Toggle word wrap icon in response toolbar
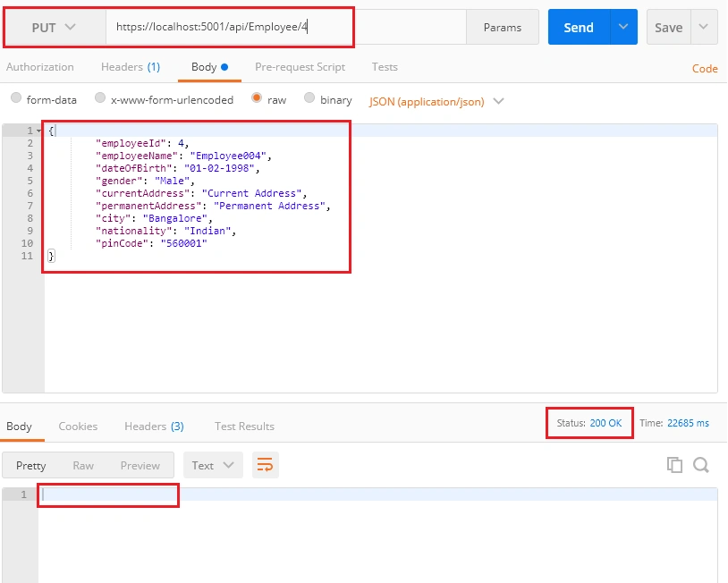 [265, 465]
